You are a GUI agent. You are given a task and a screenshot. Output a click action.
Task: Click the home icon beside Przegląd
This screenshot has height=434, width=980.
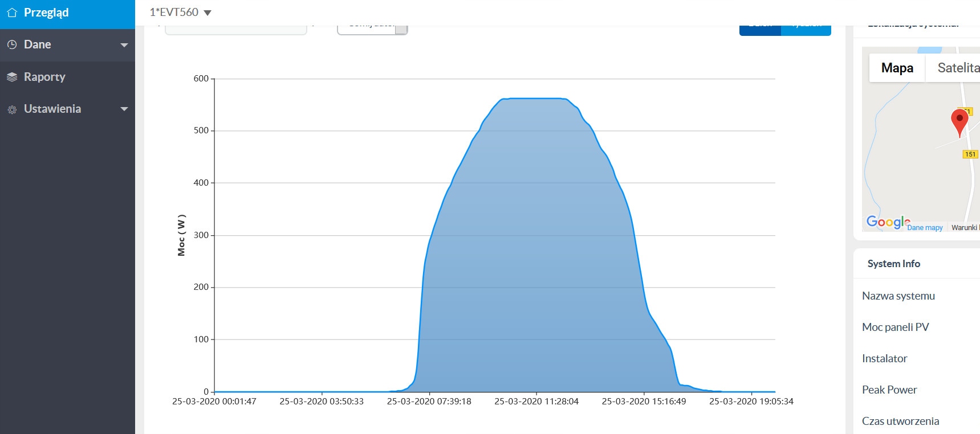(12, 13)
